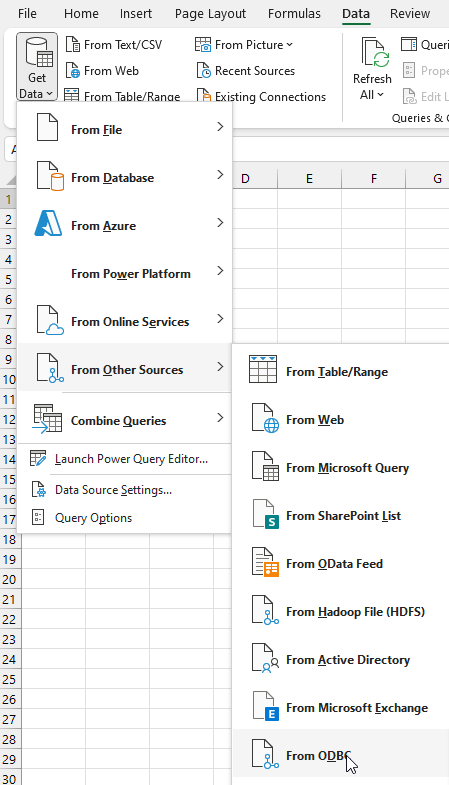Click the Refresh All icon
Image resolution: width=449 pixels, height=785 pixels.
[375, 52]
